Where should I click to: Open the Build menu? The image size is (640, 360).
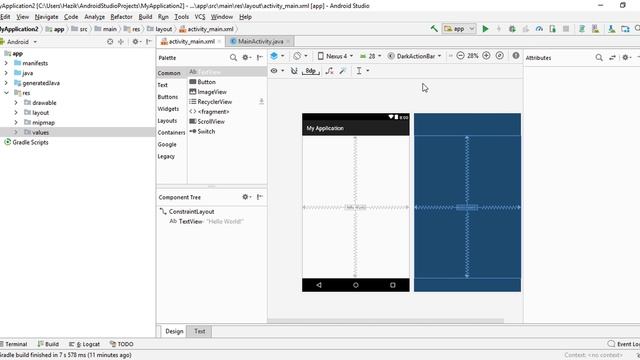(x=145, y=17)
